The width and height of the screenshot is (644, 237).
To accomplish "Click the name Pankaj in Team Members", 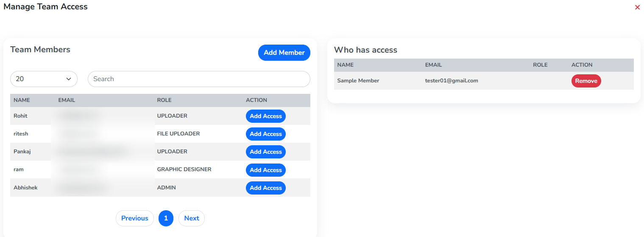I will point(22,152).
